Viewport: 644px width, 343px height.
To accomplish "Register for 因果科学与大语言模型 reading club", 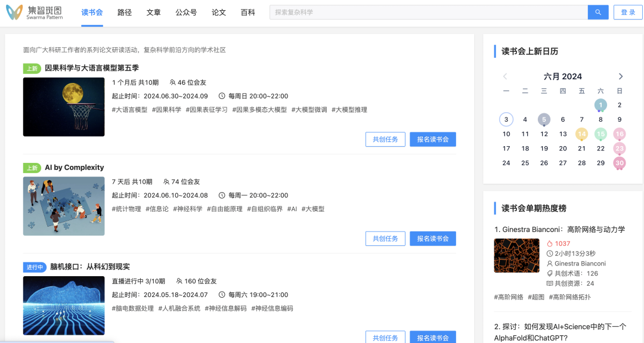I will pos(432,140).
